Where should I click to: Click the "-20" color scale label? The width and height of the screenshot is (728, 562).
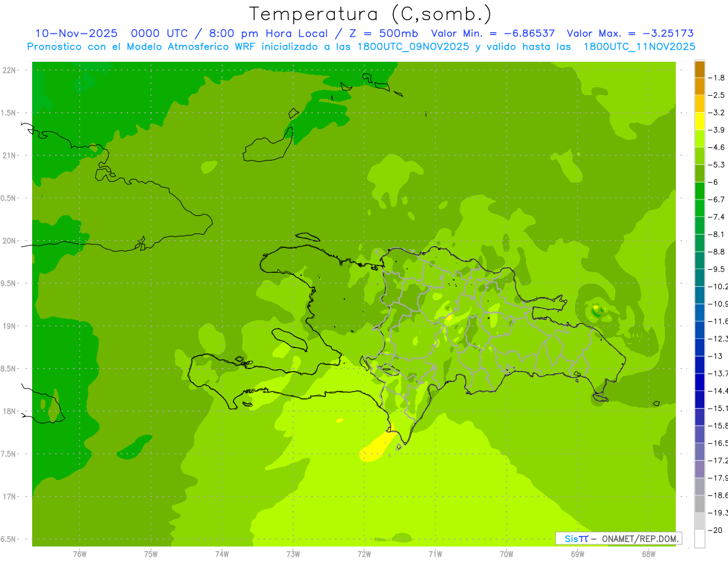click(x=715, y=530)
